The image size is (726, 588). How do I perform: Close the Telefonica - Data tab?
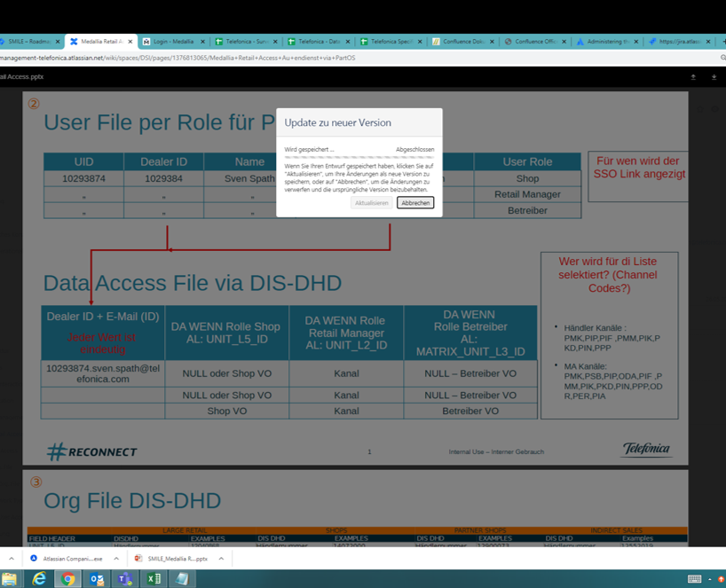click(x=348, y=42)
